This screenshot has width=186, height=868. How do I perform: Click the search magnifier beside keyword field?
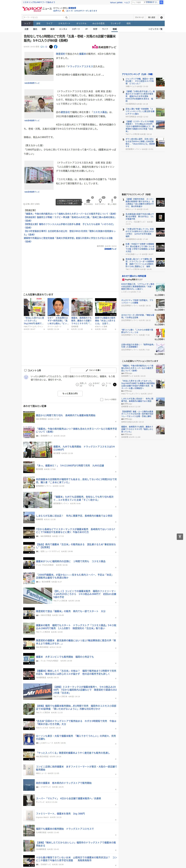click(66, 18)
